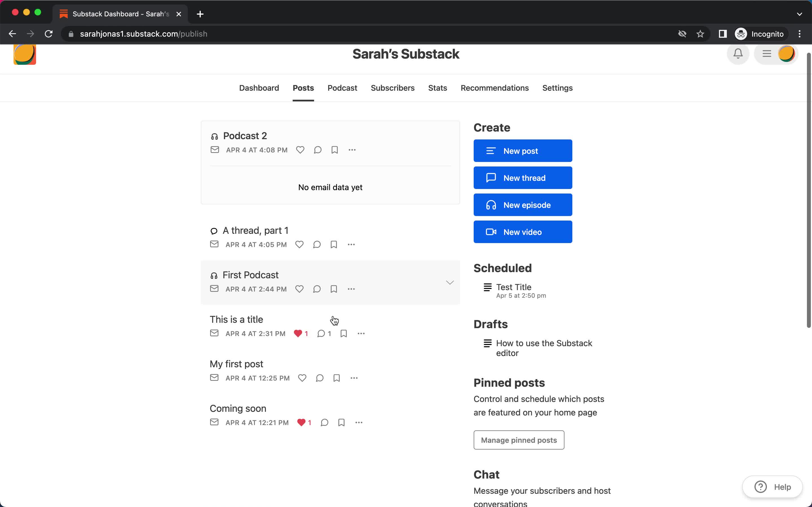Click the three-dot menu on 'Coming soon'
The width and height of the screenshot is (812, 507).
(359, 422)
